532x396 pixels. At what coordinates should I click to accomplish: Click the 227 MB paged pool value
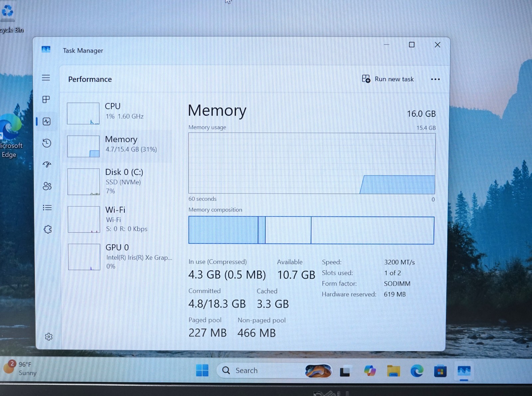coord(207,333)
